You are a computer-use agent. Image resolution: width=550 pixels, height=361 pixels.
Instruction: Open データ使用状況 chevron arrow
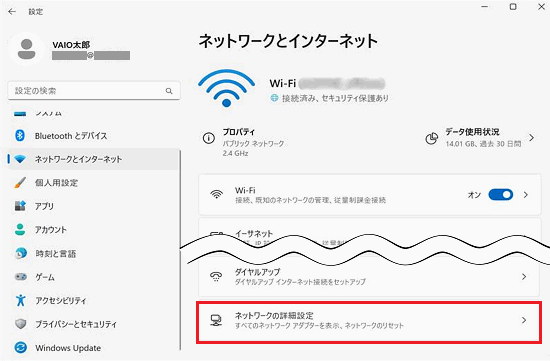(531, 138)
